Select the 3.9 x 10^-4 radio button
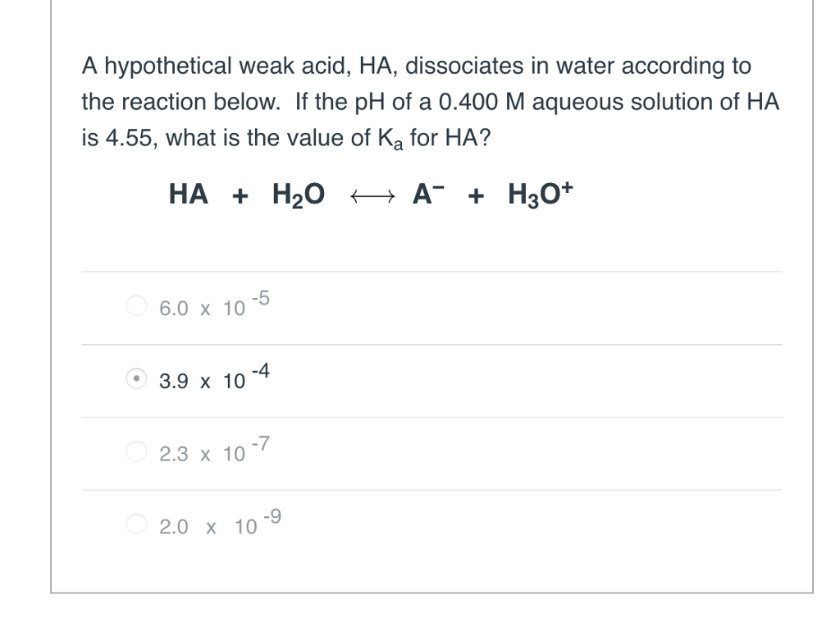Viewport: 840px width, 623px height. click(x=136, y=378)
